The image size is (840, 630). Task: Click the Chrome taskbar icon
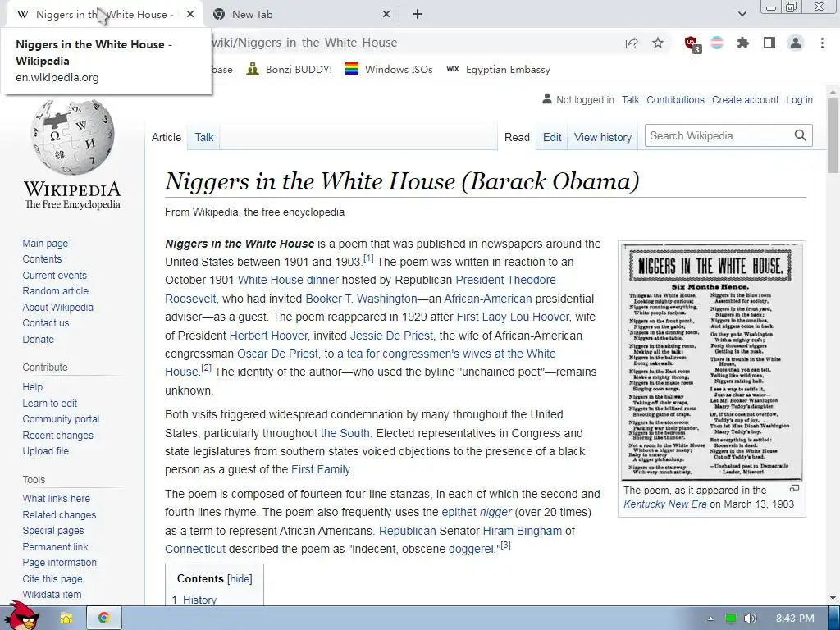point(104,618)
